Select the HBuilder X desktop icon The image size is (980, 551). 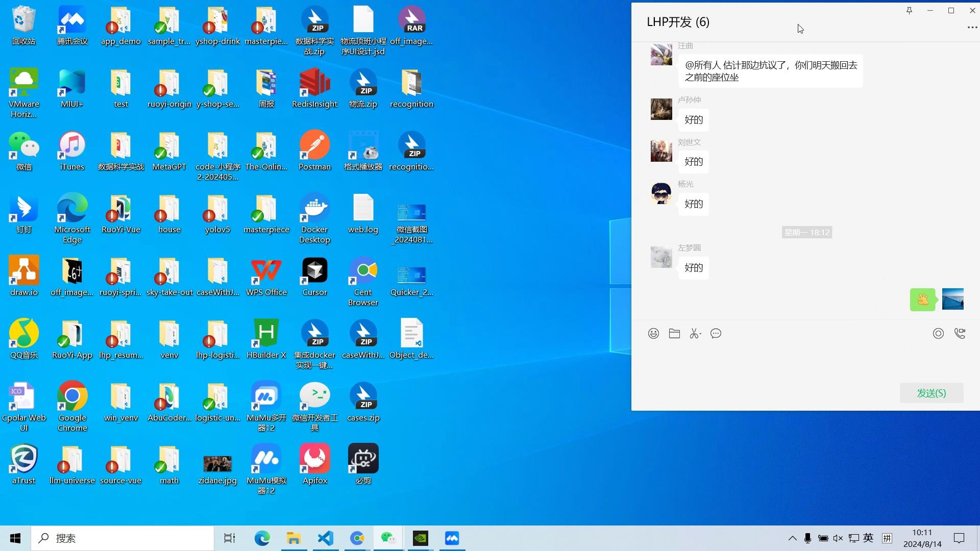(x=266, y=339)
